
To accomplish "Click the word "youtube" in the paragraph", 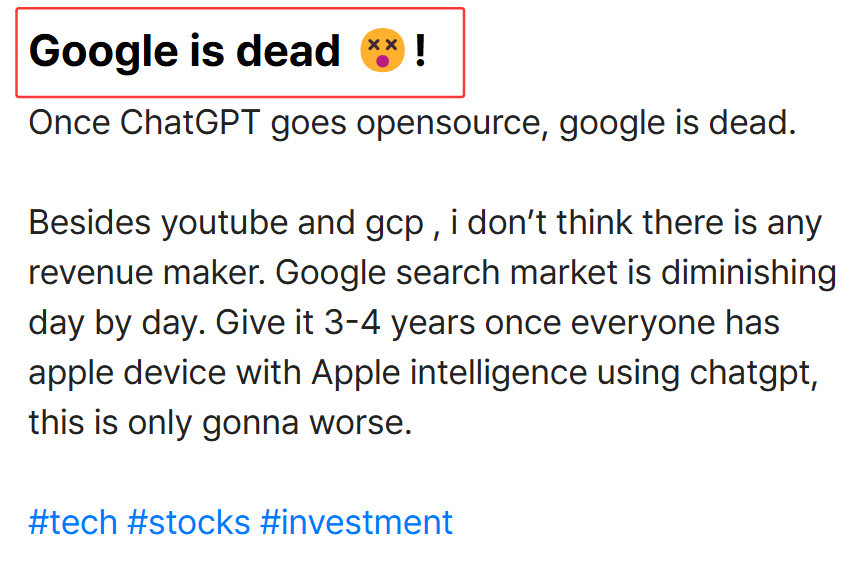I will pyautogui.click(x=224, y=224).
